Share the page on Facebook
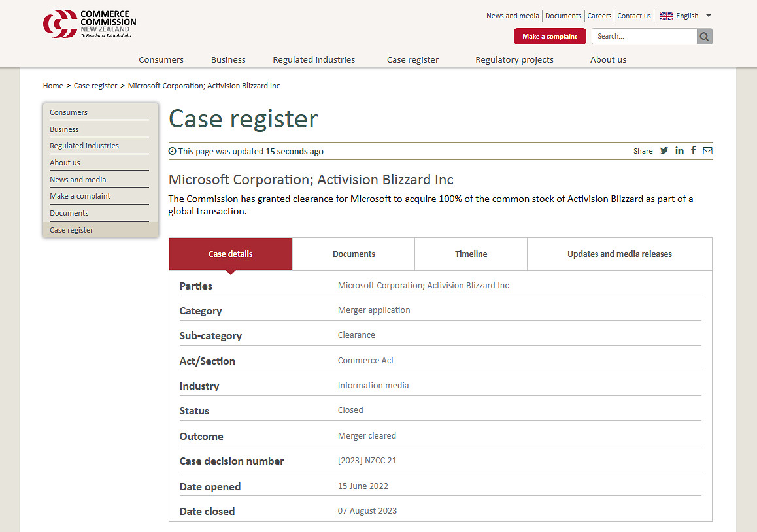 click(x=693, y=150)
